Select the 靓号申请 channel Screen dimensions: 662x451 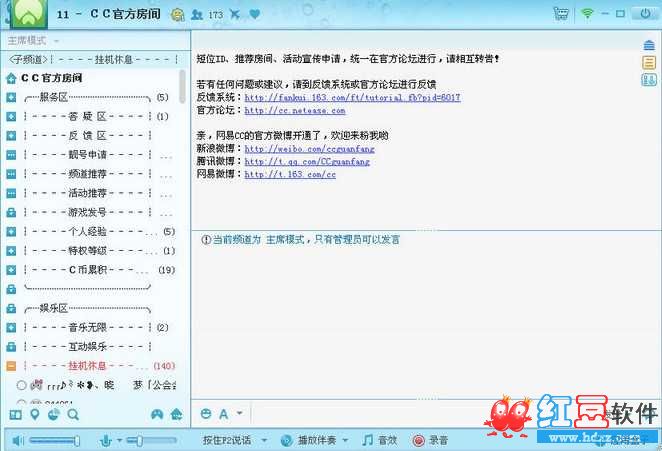(x=88, y=155)
